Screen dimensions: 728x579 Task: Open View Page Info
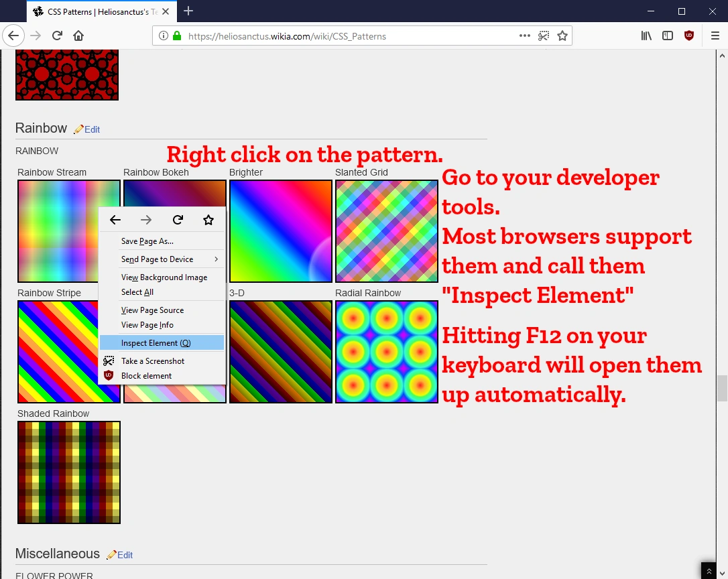point(162,325)
